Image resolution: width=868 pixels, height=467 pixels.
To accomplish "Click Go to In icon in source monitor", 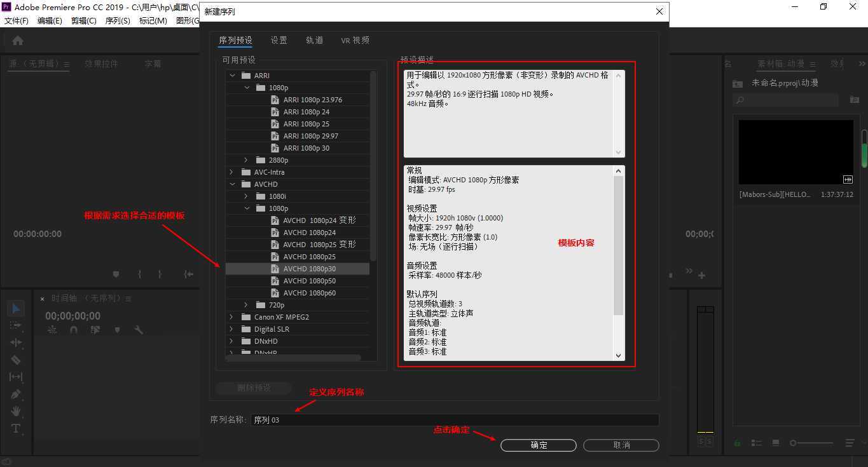I will point(188,274).
